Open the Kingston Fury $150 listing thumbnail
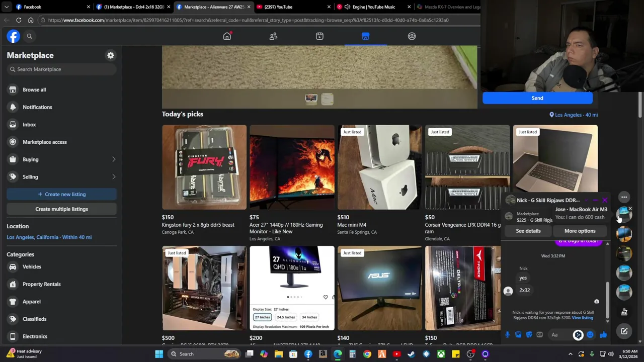This screenshot has width=644, height=362. 204,167
